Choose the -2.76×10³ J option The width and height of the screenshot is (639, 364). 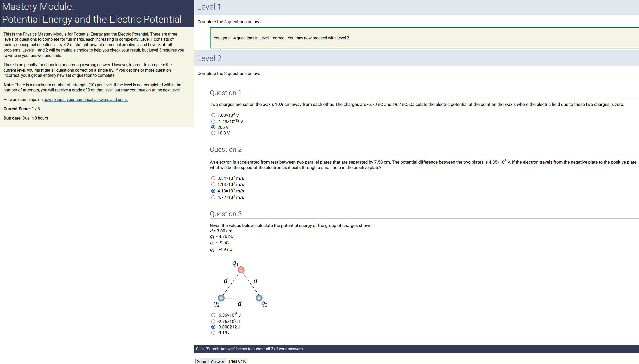pos(213,321)
